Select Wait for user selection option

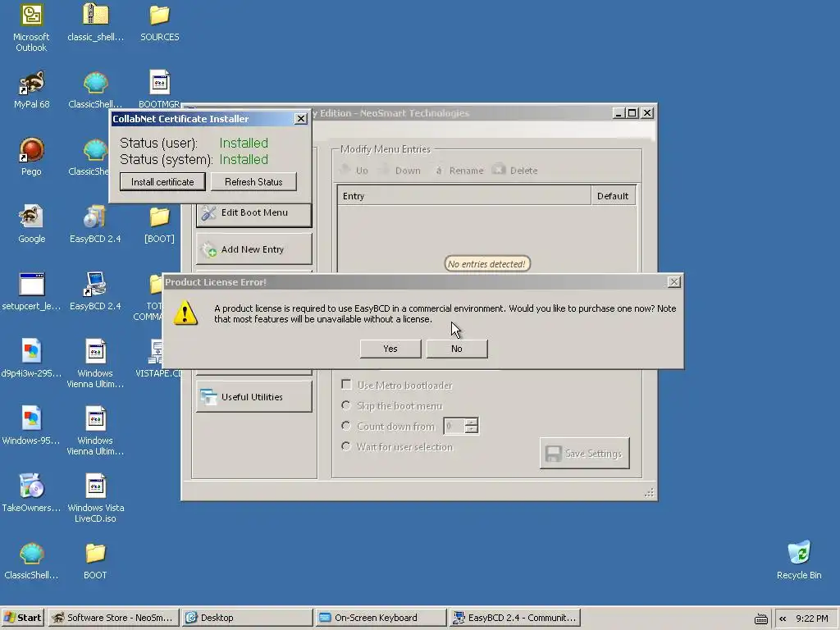[x=346, y=446]
